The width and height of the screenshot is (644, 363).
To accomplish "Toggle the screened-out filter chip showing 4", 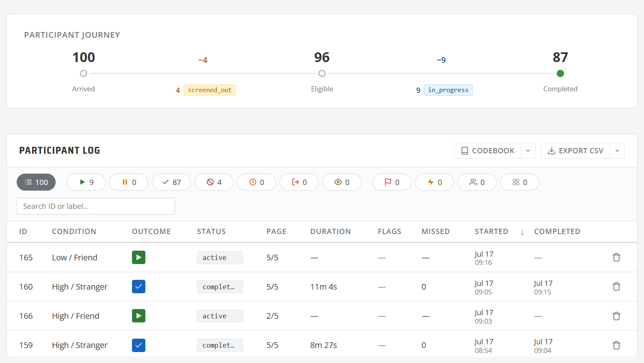I will 214,182.
